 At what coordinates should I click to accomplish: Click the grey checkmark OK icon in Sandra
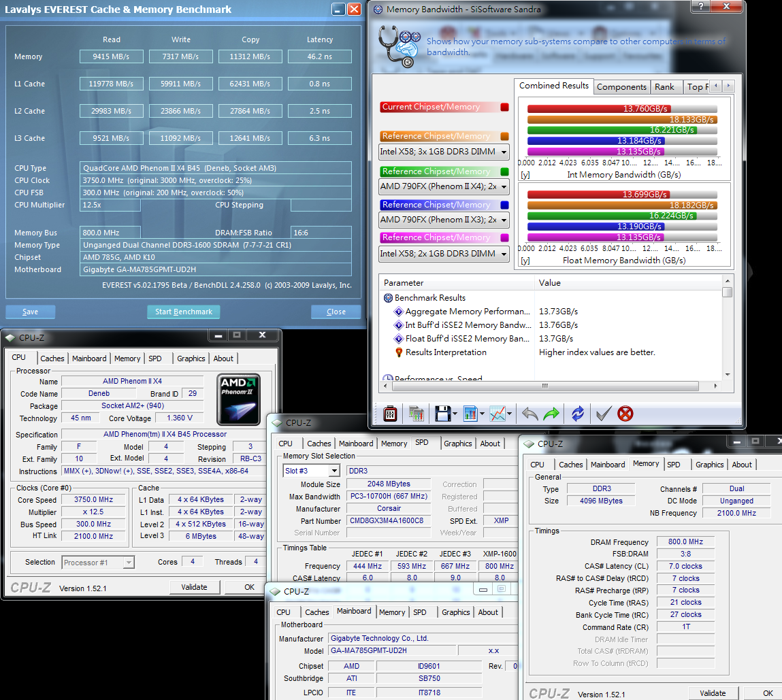point(604,414)
